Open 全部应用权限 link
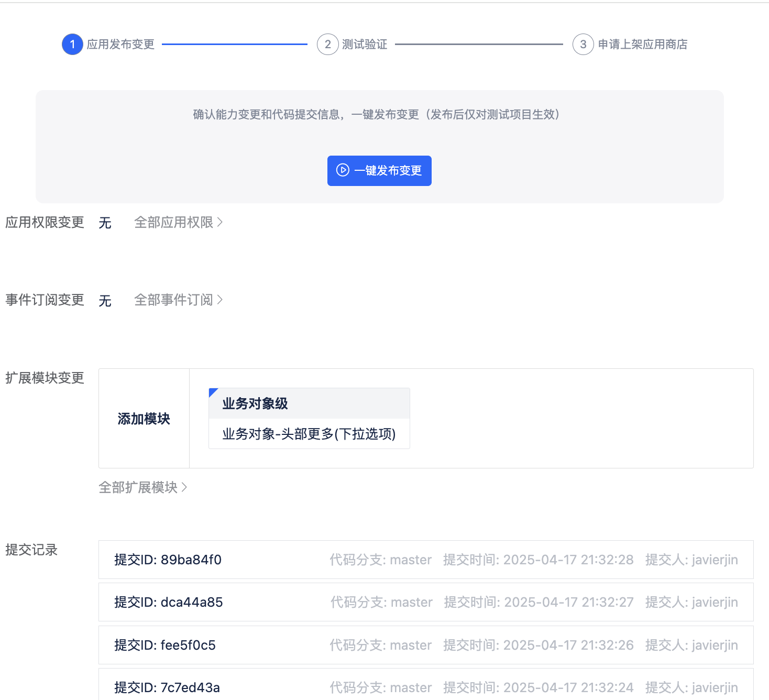This screenshot has width=769, height=700. coord(173,223)
